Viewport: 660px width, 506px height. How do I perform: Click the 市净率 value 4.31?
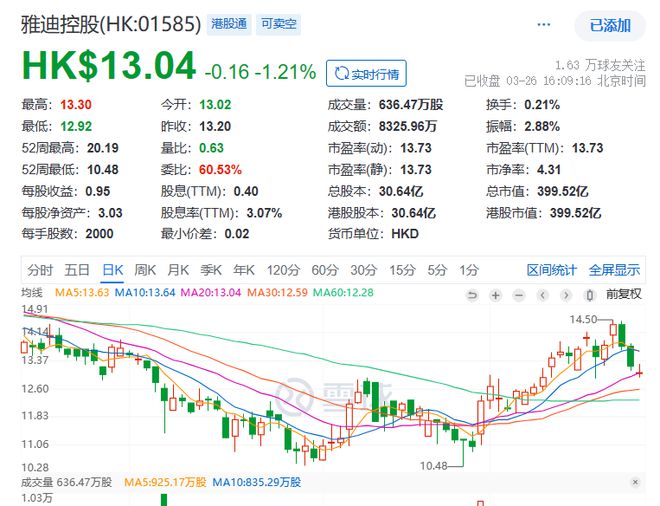click(549, 170)
